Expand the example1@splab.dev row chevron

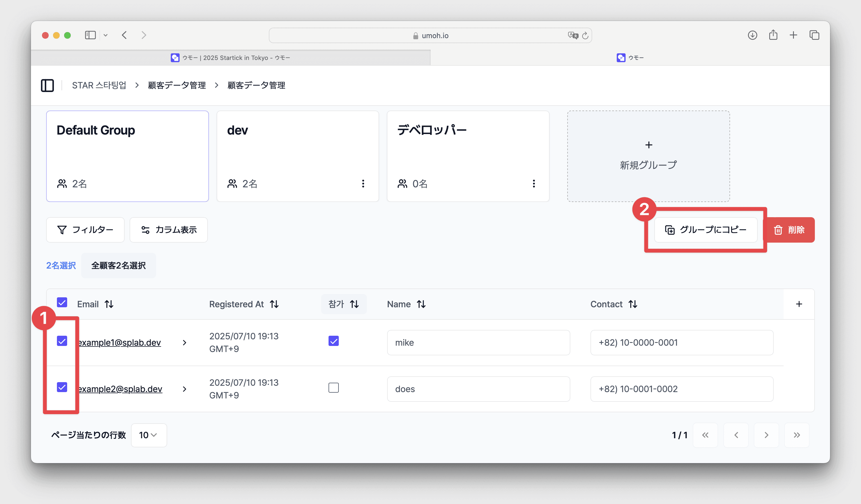185,342
